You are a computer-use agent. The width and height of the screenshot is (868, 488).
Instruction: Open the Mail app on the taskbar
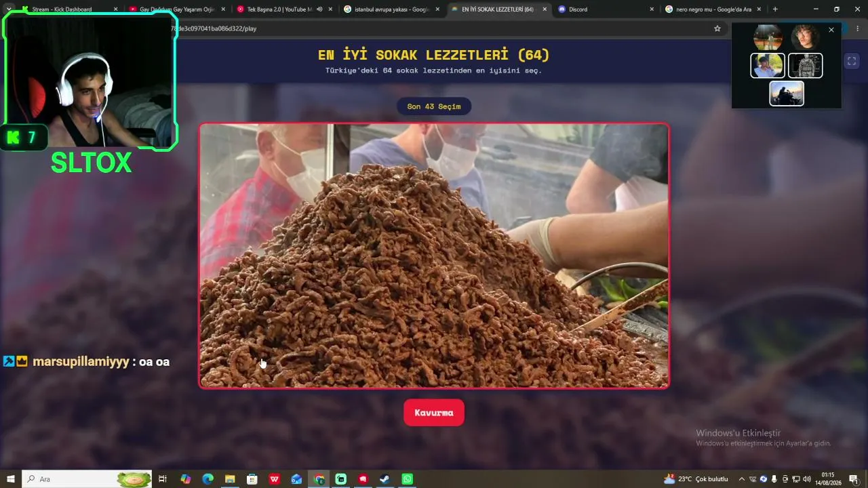point(296,479)
